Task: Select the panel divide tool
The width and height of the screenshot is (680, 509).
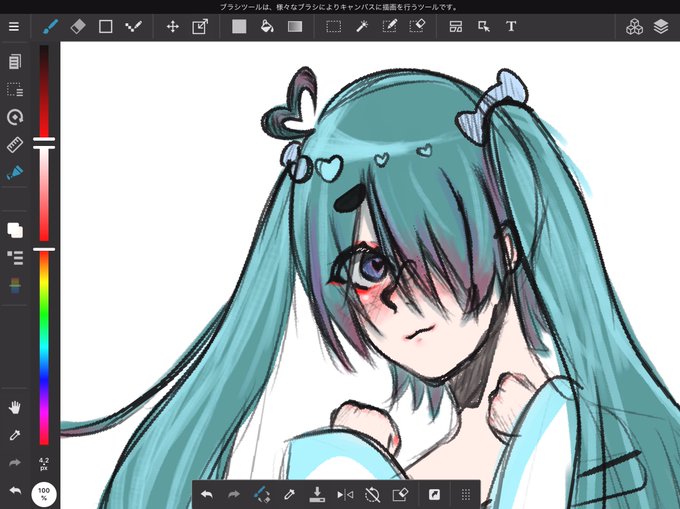Action: tap(455, 26)
